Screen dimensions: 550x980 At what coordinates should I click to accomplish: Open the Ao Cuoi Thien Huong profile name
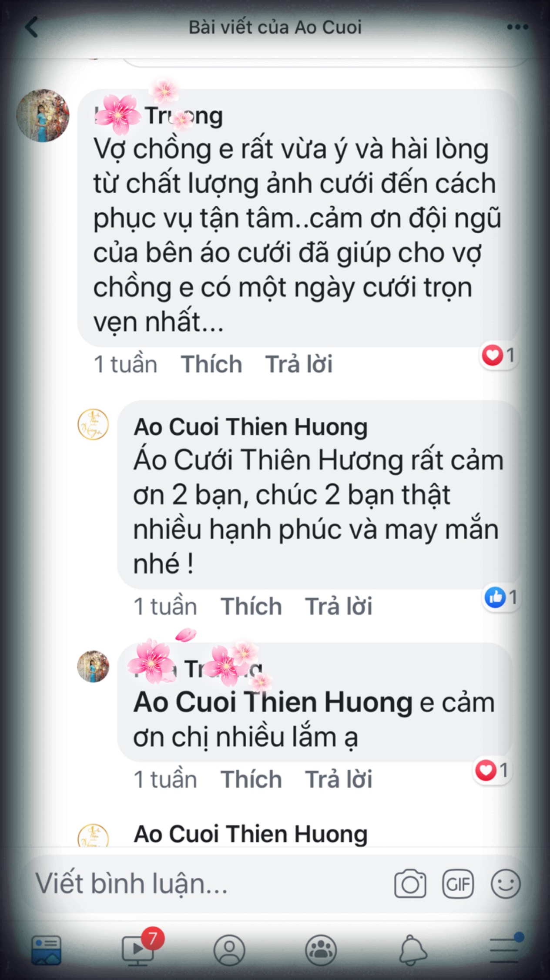[251, 426]
